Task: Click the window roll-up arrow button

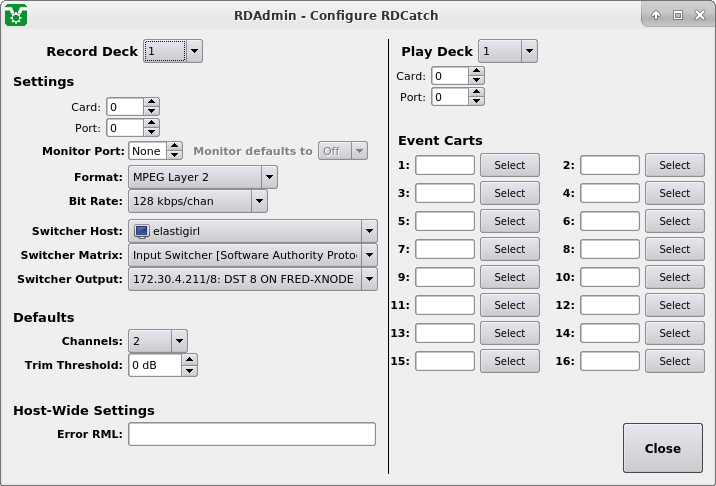Action: pyautogui.click(x=656, y=15)
